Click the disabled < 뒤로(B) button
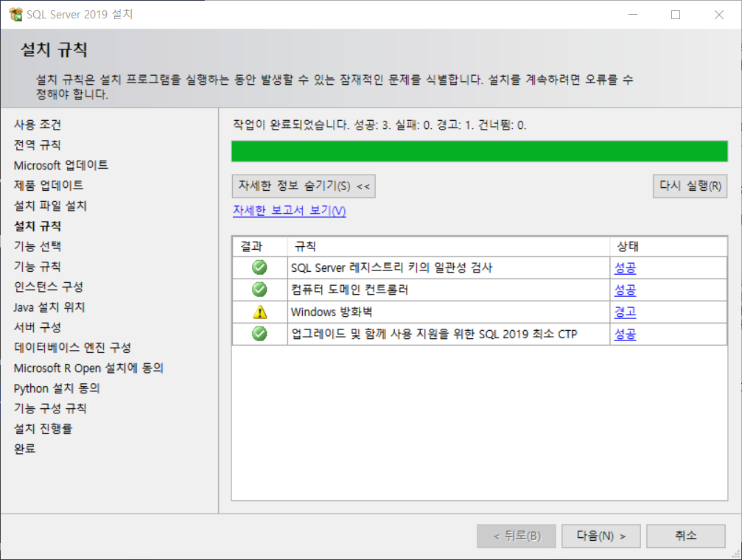Image resolution: width=742 pixels, height=560 pixels. 517,536
